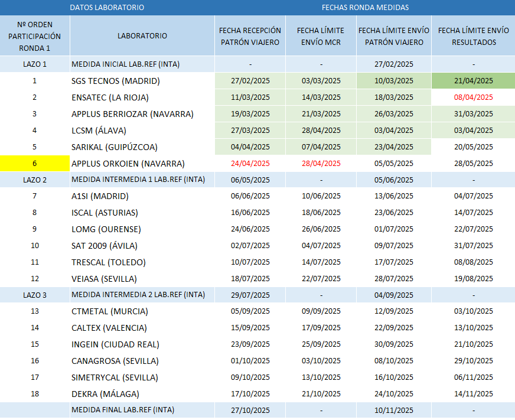Click the 28/05/2025 date cell

coord(473,163)
